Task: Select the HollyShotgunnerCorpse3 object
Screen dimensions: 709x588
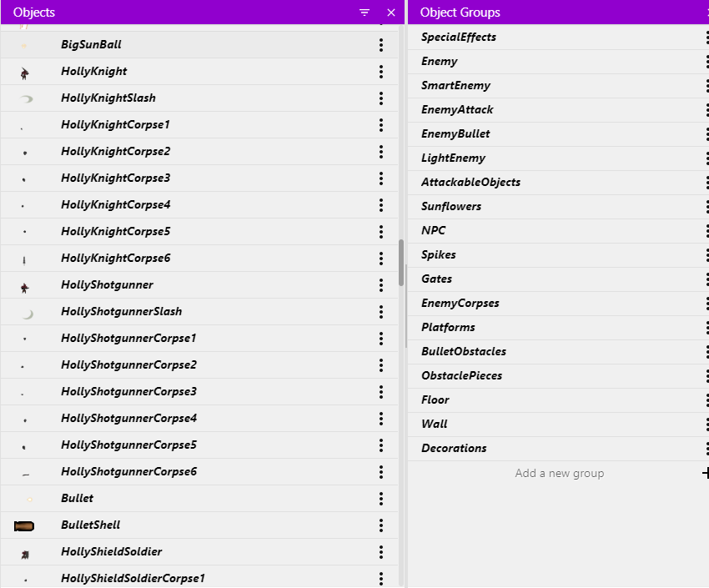Action: pyautogui.click(x=199, y=392)
